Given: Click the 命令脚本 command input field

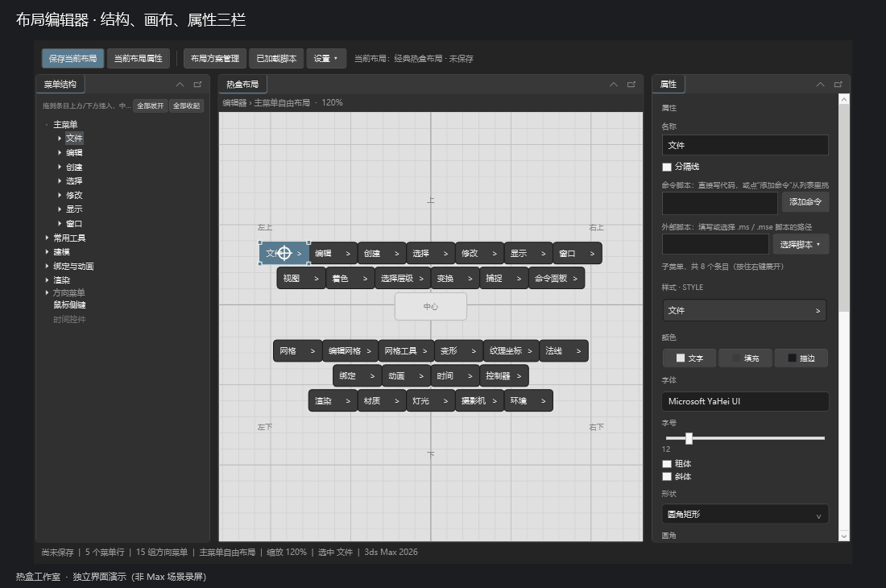Looking at the screenshot, I should 720,202.
